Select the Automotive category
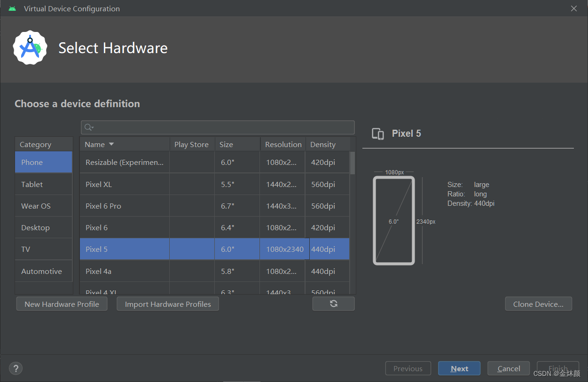 [44, 271]
